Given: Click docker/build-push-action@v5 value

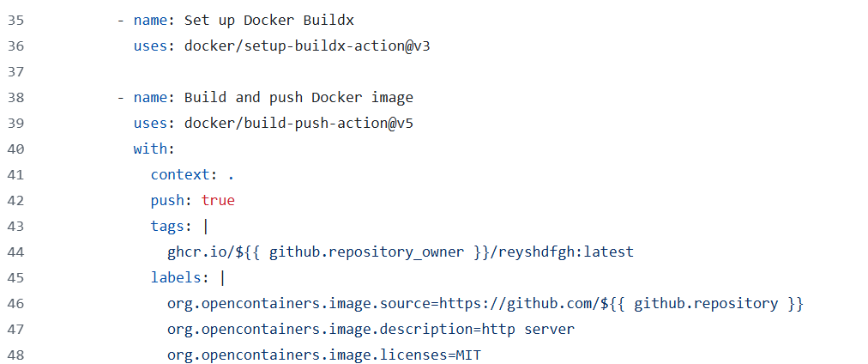Looking at the screenshot, I should 299,124.
